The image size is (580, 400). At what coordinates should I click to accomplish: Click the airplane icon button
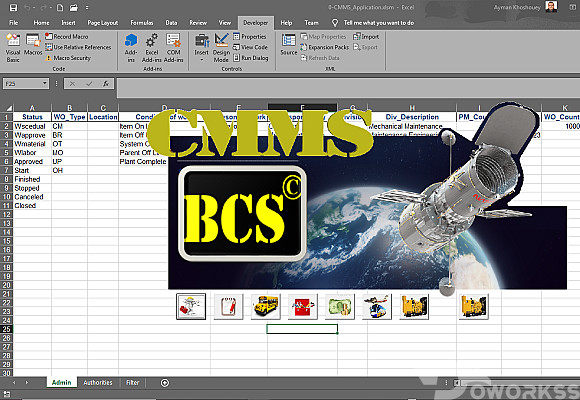(377, 306)
